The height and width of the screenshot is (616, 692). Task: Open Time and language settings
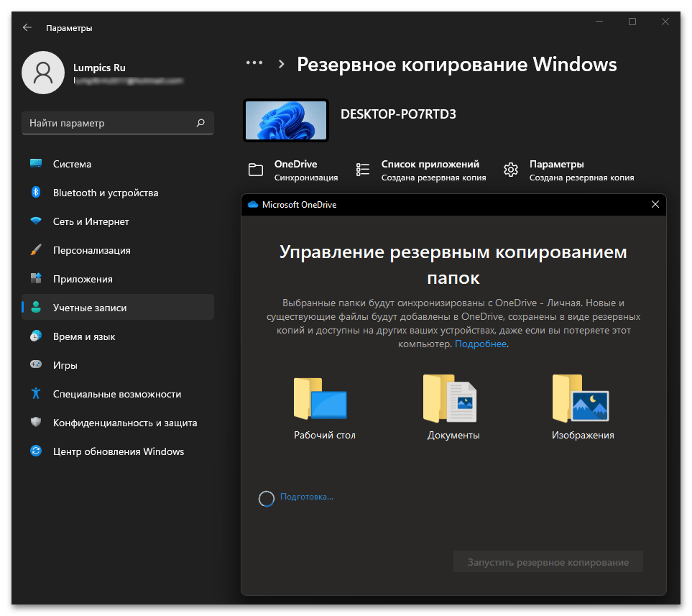click(x=84, y=336)
